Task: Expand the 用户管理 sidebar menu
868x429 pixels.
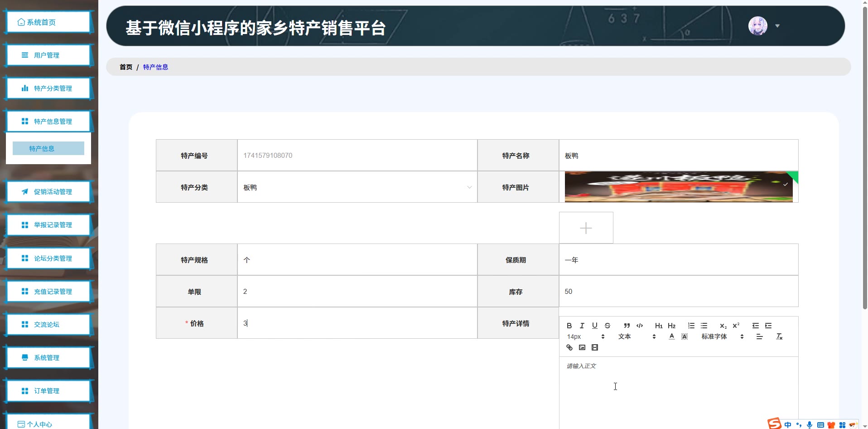Action: [48, 55]
